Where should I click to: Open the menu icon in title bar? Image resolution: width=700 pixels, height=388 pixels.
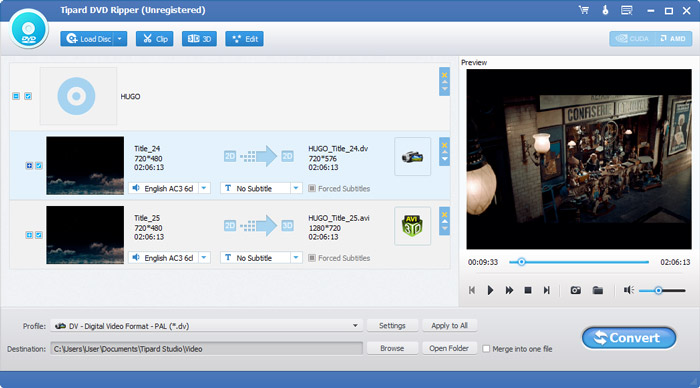click(x=627, y=10)
